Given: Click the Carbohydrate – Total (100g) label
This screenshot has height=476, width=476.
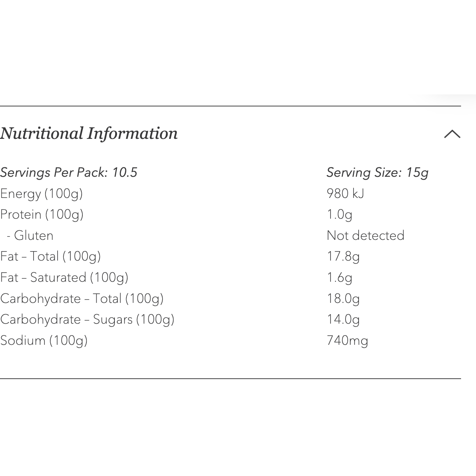Looking at the screenshot, I should click(82, 299).
